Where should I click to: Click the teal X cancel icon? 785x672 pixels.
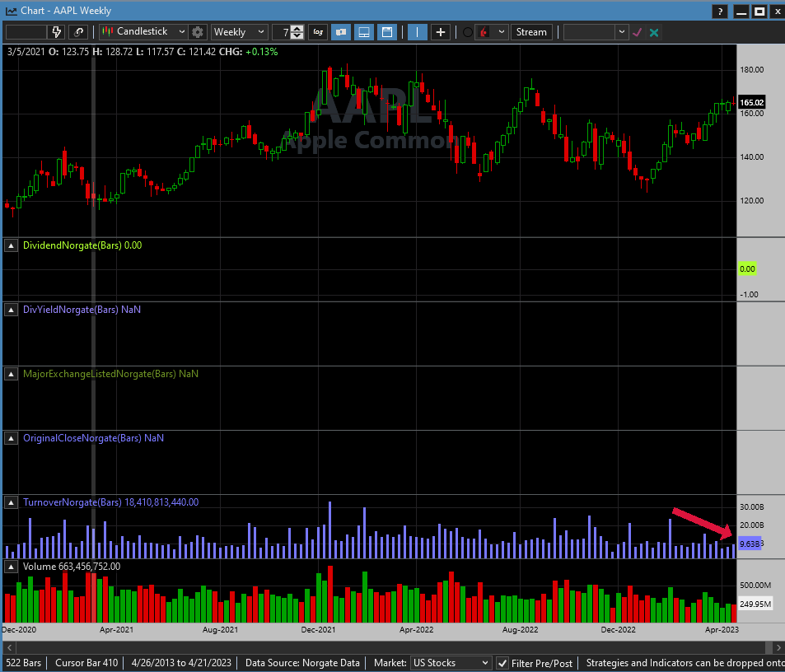654,32
